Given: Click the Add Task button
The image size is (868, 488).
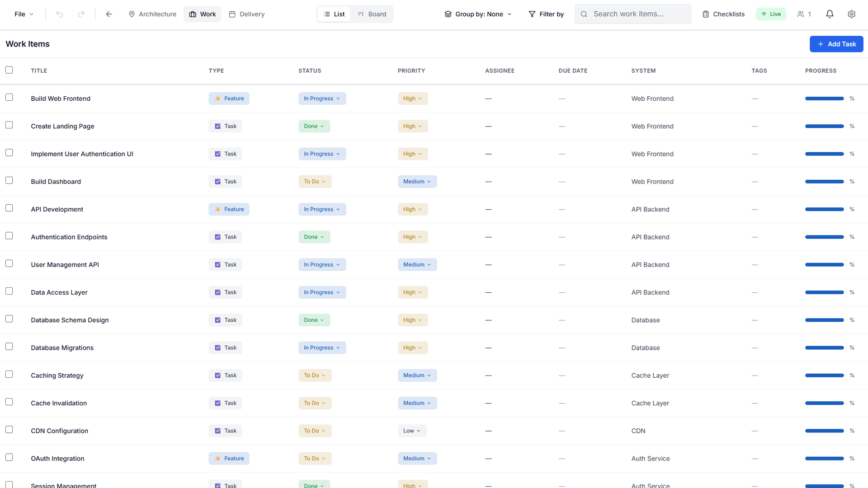Looking at the screenshot, I should pyautogui.click(x=836, y=44).
